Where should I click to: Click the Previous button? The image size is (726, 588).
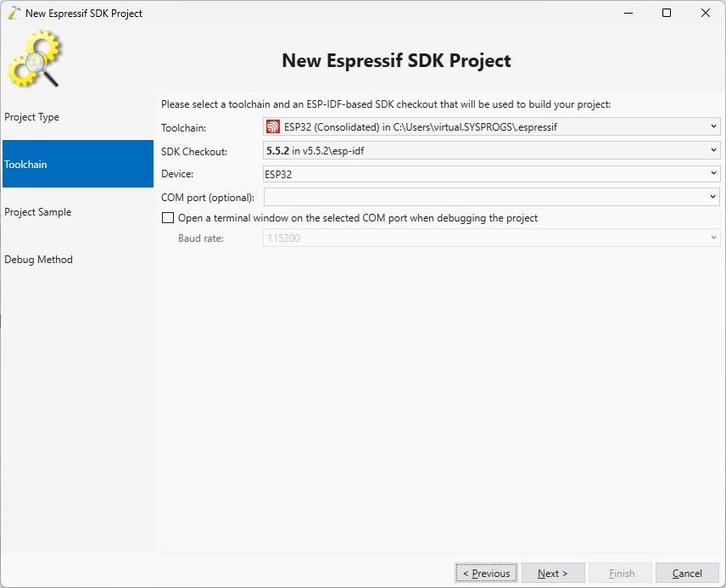click(486, 574)
